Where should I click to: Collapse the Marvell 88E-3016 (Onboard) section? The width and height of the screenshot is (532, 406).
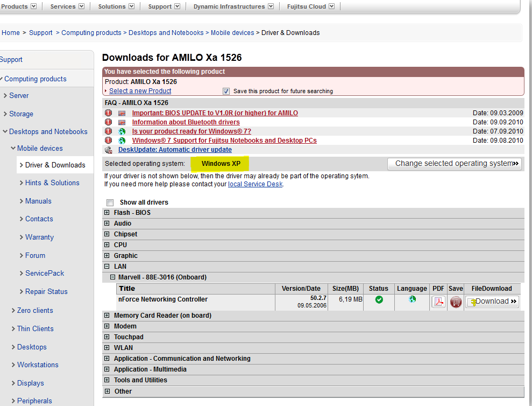coord(112,277)
